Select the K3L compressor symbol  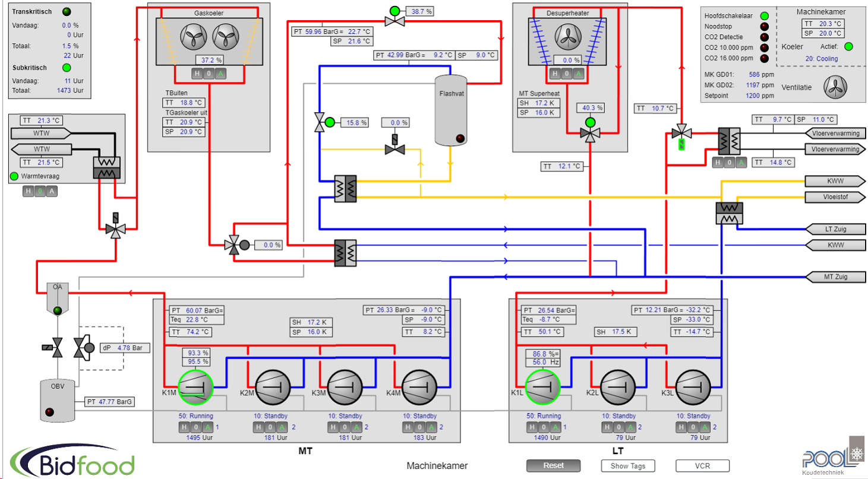click(x=692, y=386)
